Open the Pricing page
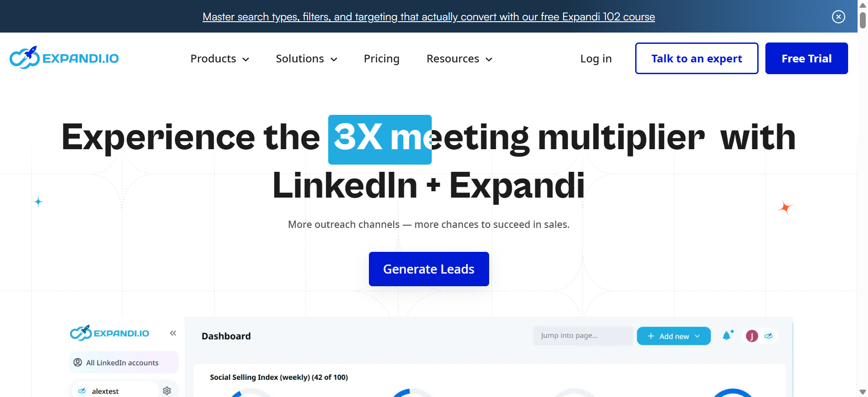Viewport: 868px width, 397px height. [382, 59]
